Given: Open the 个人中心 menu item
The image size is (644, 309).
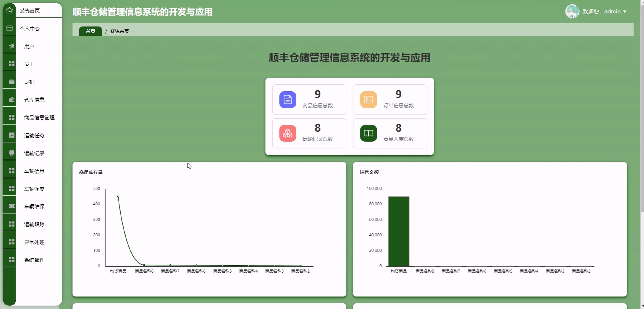Looking at the screenshot, I should click(29, 29).
